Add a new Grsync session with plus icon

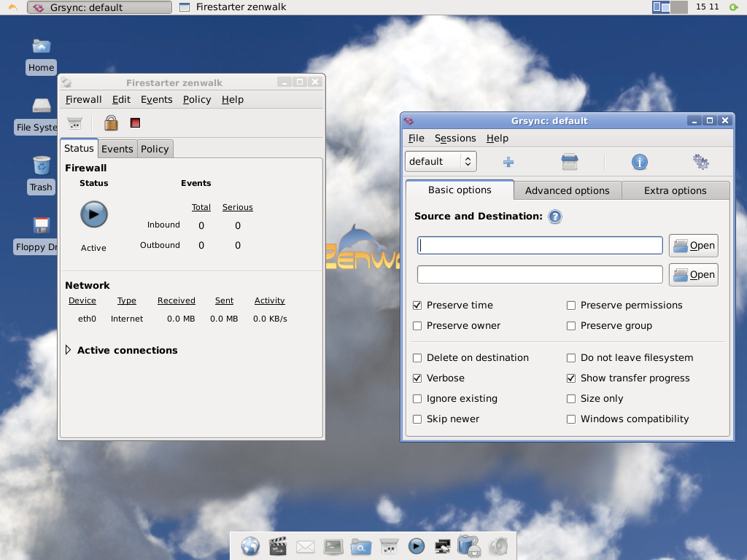[508, 163]
